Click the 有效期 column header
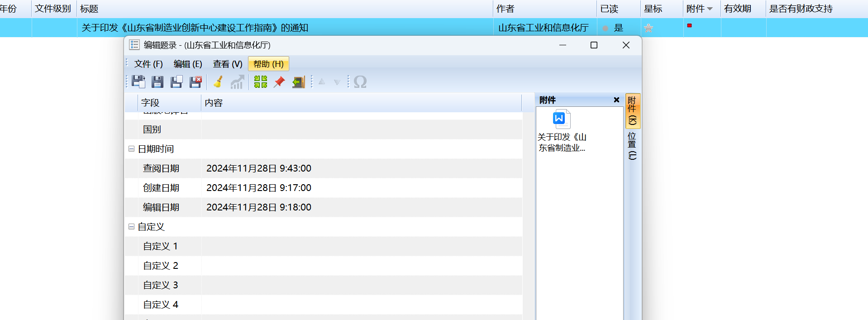The width and height of the screenshot is (868, 320). (x=743, y=9)
